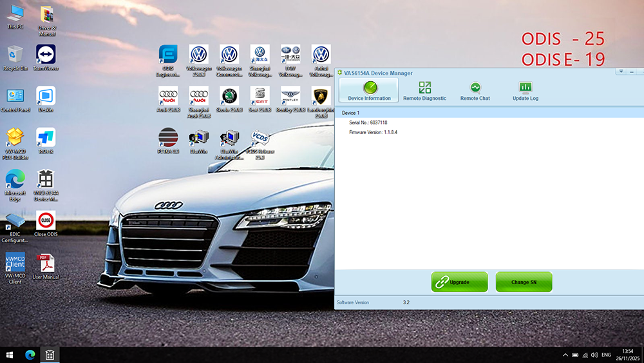This screenshot has height=363, width=644.
Task: Open the Update Log icon
Action: pyautogui.click(x=526, y=90)
